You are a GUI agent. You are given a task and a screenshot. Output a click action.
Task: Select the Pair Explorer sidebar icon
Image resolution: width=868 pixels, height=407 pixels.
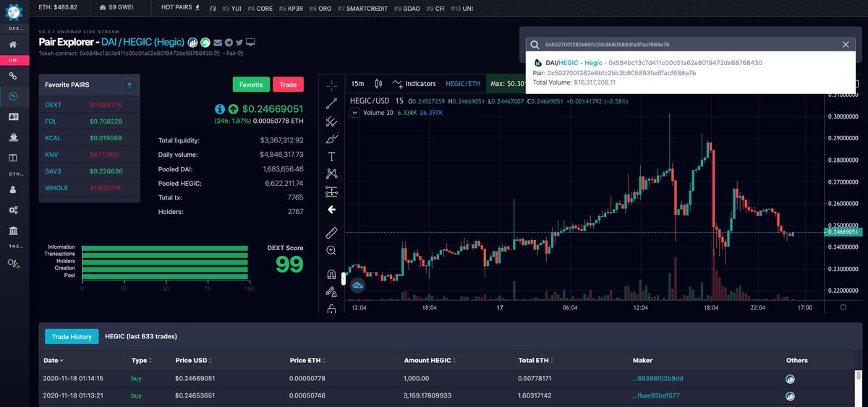13,96
